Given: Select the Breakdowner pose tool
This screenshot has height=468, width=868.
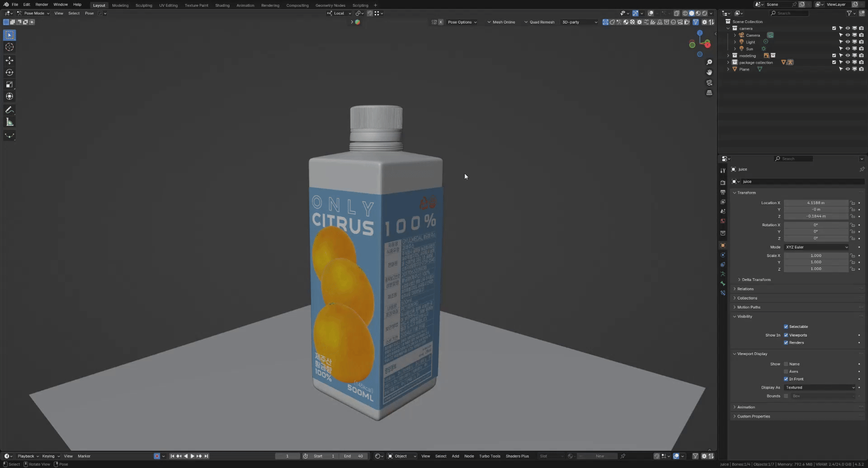Looking at the screenshot, I should (x=9, y=136).
